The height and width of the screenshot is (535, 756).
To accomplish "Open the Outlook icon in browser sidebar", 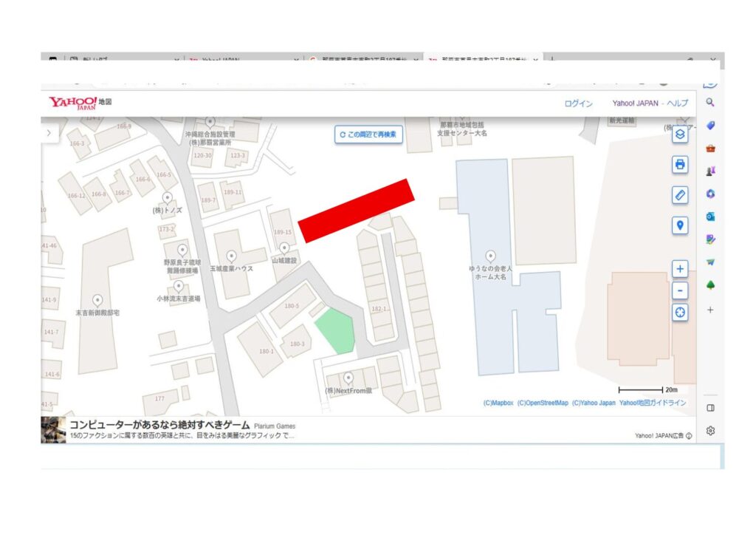I will [710, 217].
